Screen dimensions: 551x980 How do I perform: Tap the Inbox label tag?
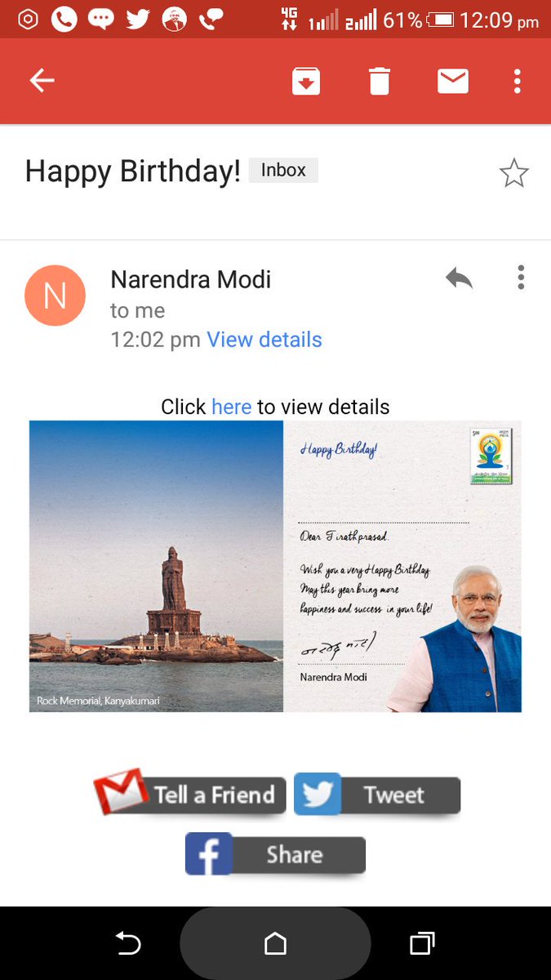(283, 171)
